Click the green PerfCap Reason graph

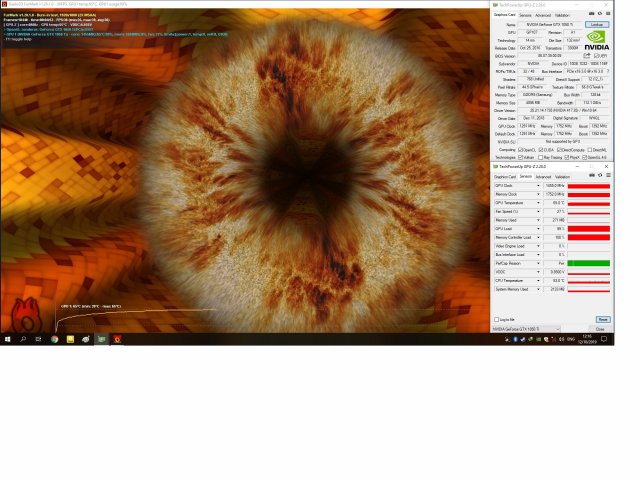coord(588,263)
